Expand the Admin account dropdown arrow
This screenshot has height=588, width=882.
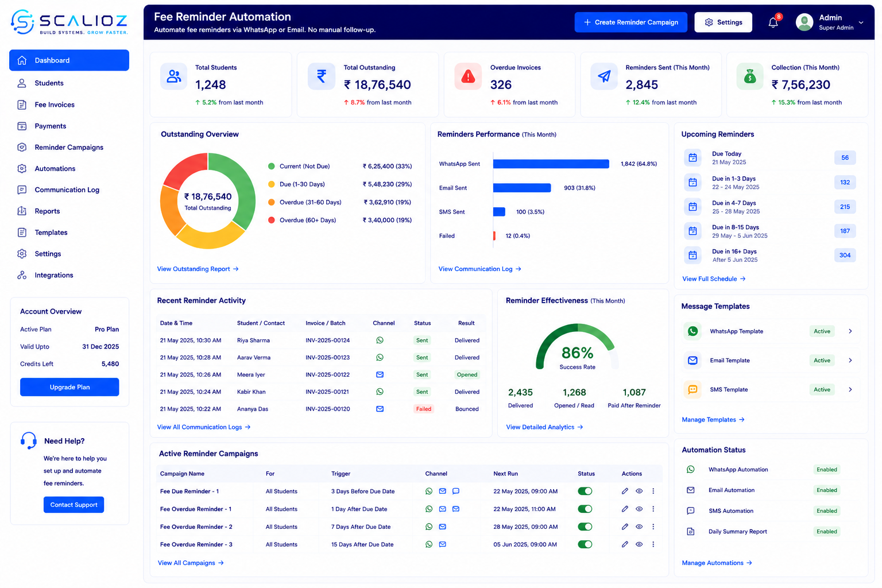(861, 22)
